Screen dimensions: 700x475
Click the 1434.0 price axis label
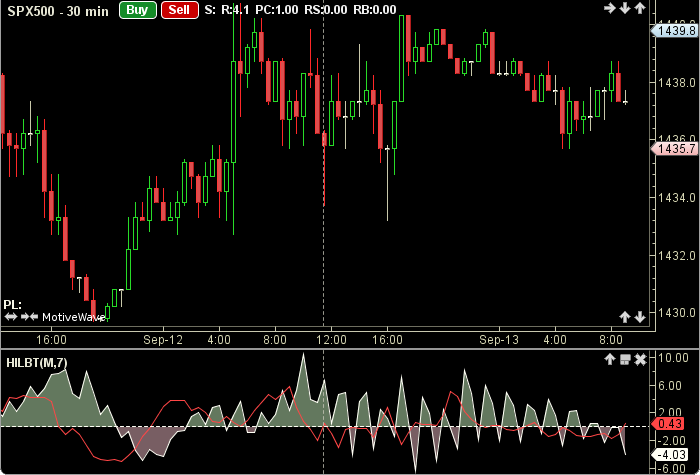coord(677,197)
